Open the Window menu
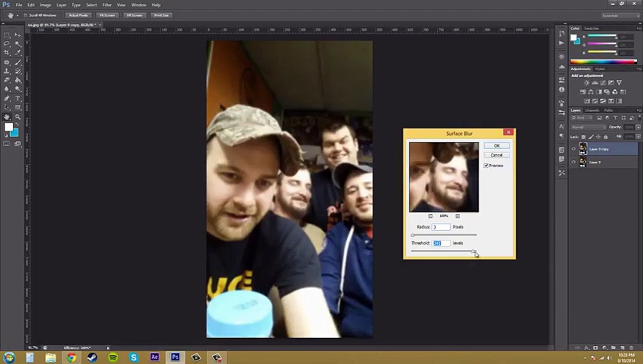Viewport: 643px width, 364px height. [x=139, y=5]
